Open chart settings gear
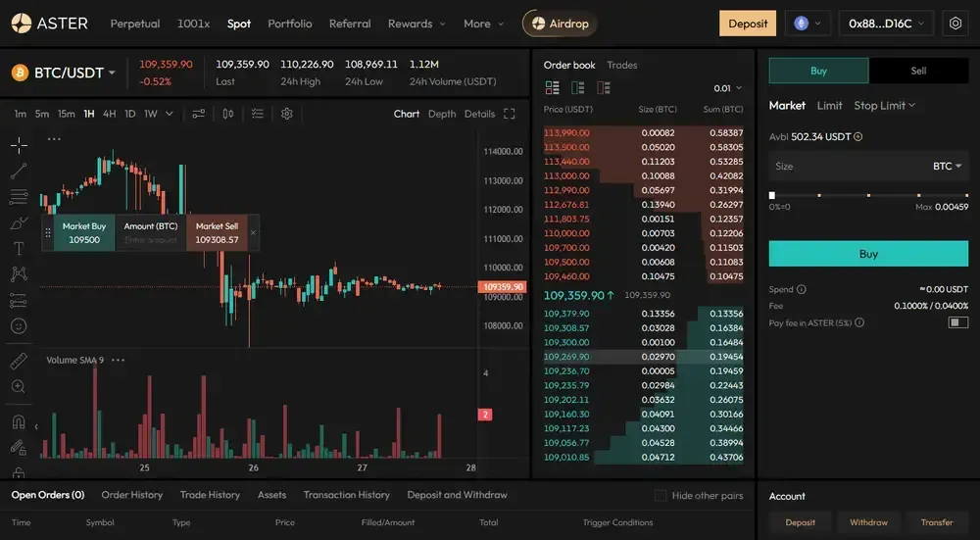This screenshot has height=540, width=980. point(287,114)
